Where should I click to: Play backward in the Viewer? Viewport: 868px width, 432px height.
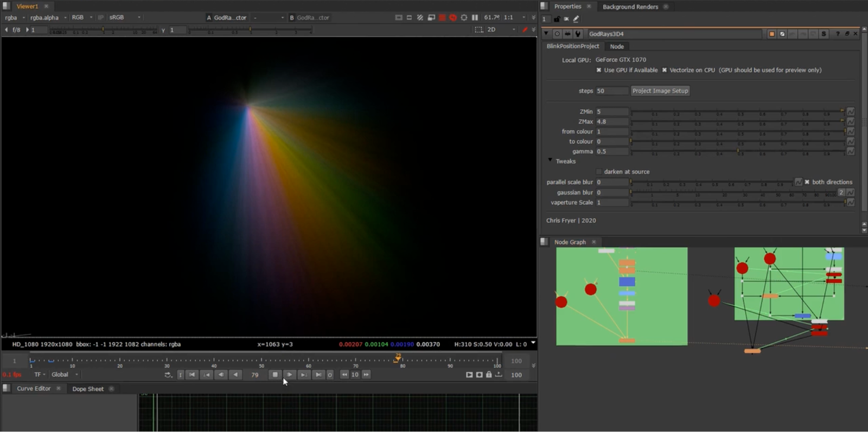(235, 375)
